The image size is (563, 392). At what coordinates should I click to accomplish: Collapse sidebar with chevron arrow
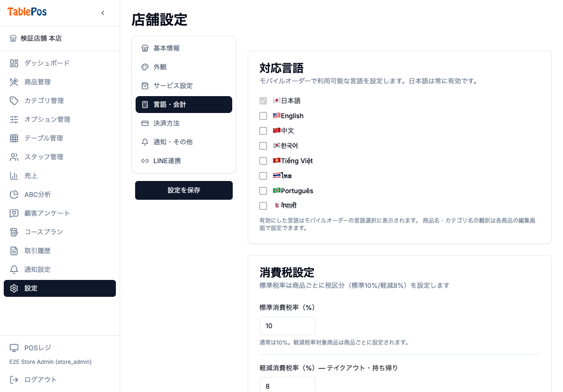pyautogui.click(x=103, y=13)
